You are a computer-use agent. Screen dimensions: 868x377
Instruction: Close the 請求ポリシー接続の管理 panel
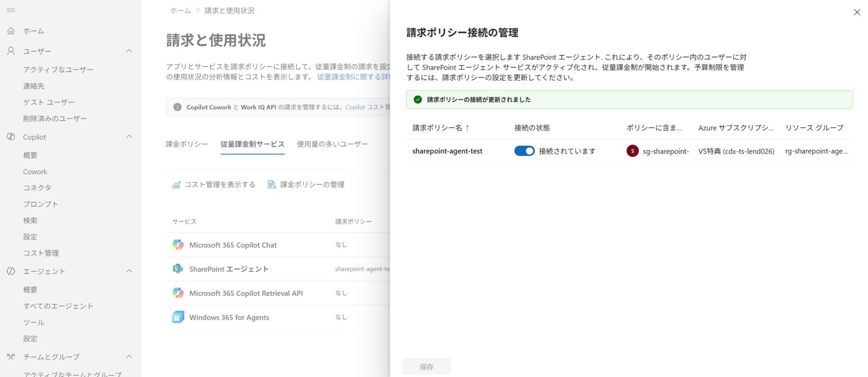click(x=857, y=12)
